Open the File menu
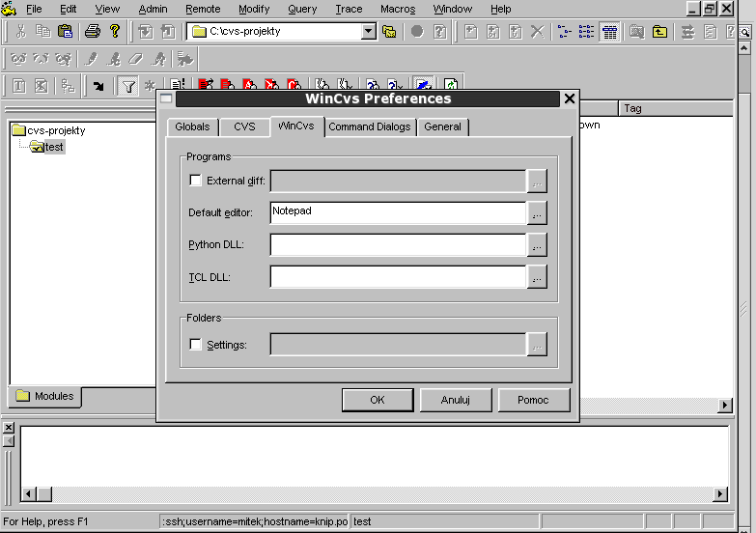 click(34, 9)
